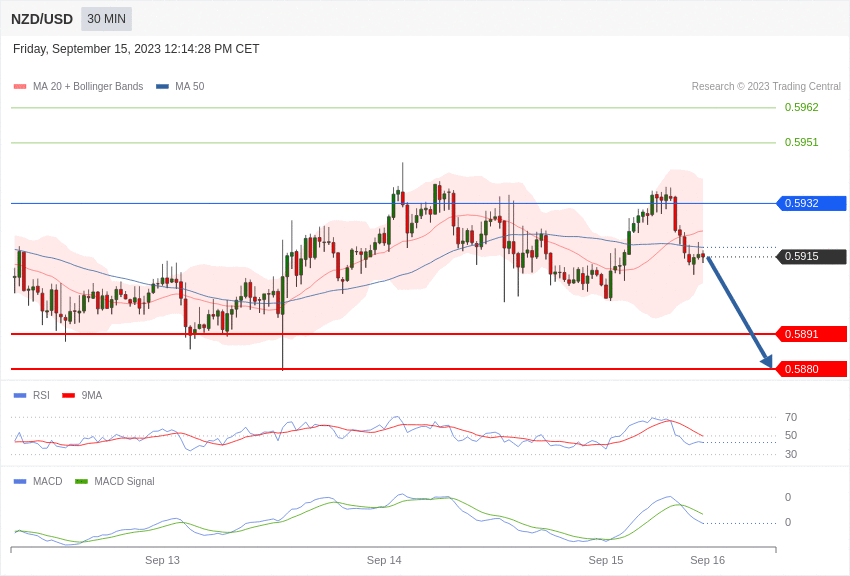Click the MACD Signal legend label

[124, 481]
